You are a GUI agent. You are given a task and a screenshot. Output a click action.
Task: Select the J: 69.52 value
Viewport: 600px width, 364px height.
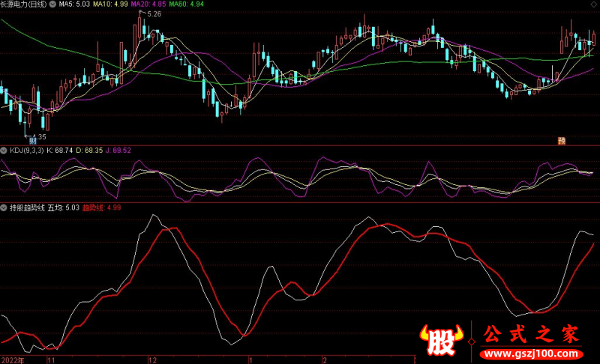point(118,151)
